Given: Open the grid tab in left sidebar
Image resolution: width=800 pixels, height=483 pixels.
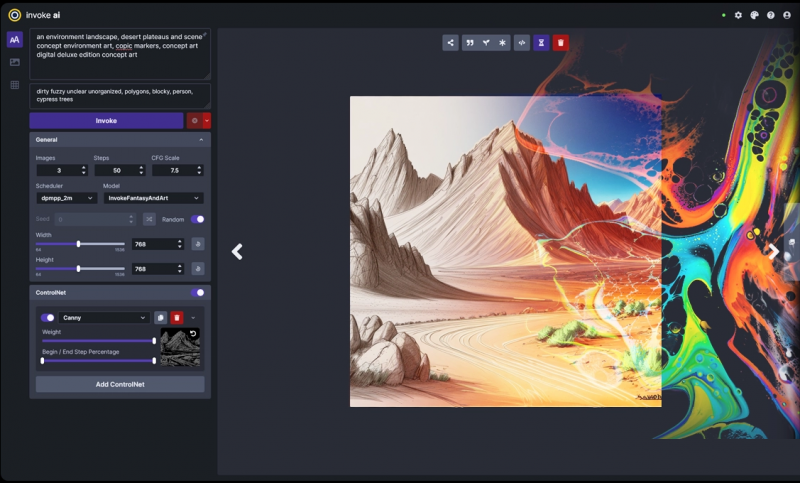Looking at the screenshot, I should click(15, 85).
